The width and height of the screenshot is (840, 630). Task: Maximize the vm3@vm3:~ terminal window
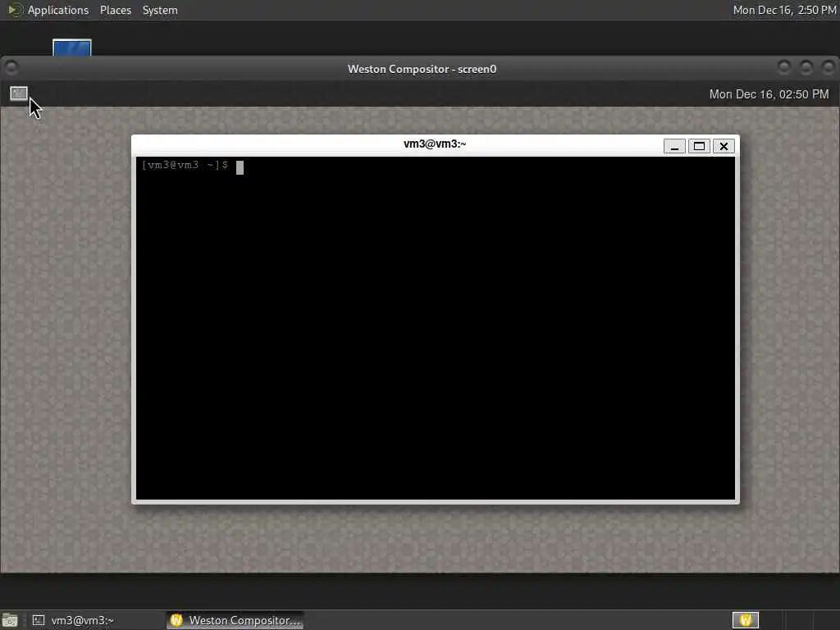tap(699, 146)
